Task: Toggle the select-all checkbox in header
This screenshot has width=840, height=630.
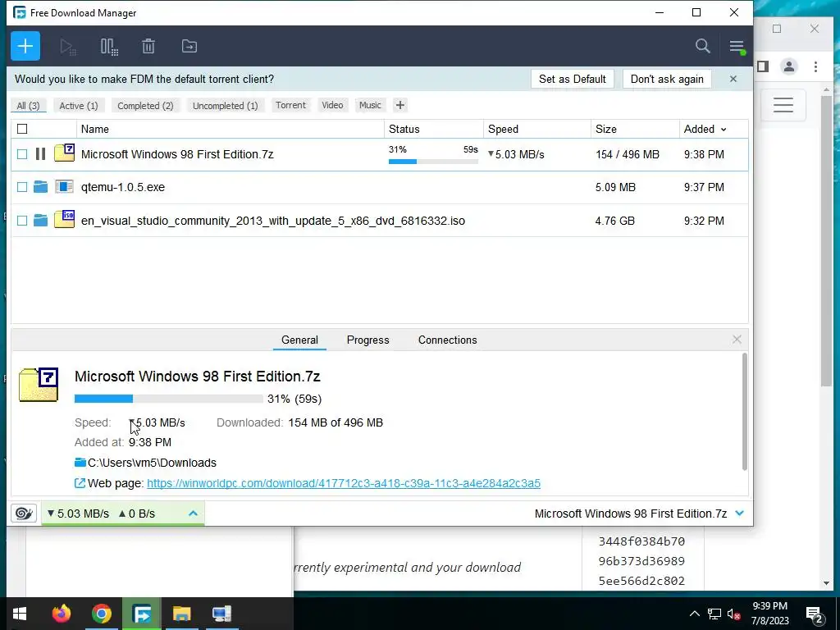Action: click(x=22, y=129)
